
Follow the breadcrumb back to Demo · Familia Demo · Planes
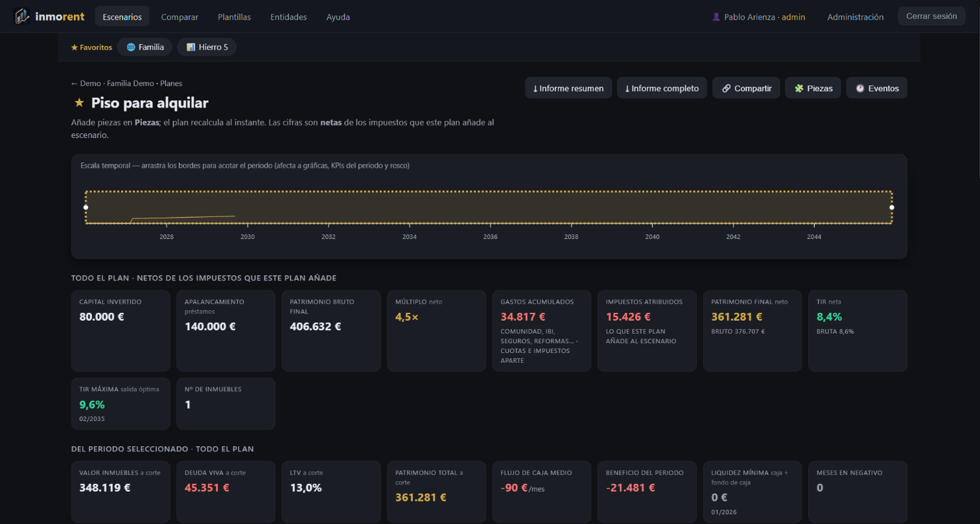127,84
